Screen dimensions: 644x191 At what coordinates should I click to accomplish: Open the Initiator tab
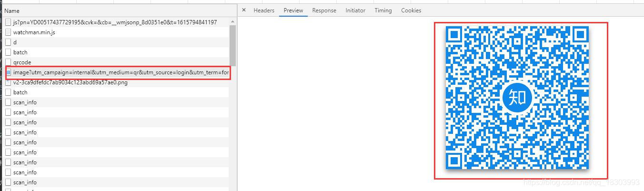click(x=355, y=10)
